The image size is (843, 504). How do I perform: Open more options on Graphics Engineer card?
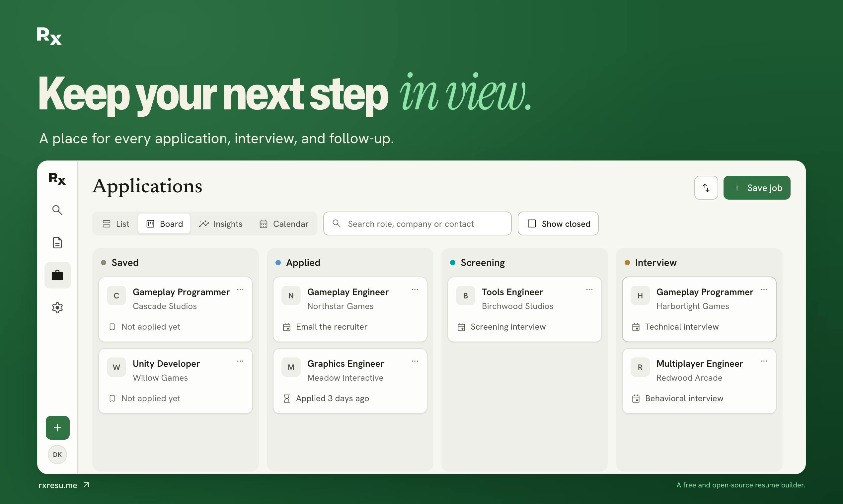(415, 361)
